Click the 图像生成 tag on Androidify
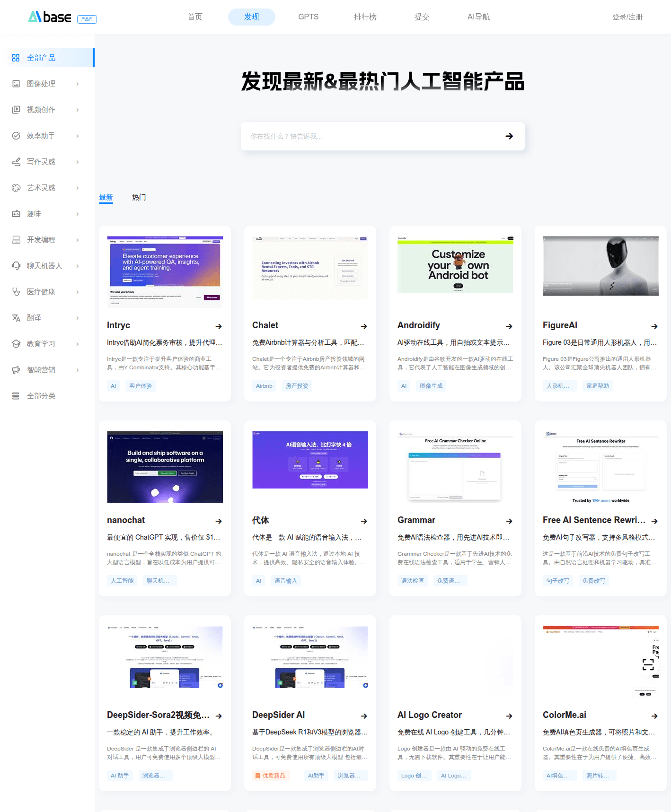The image size is (671, 812). (x=432, y=386)
